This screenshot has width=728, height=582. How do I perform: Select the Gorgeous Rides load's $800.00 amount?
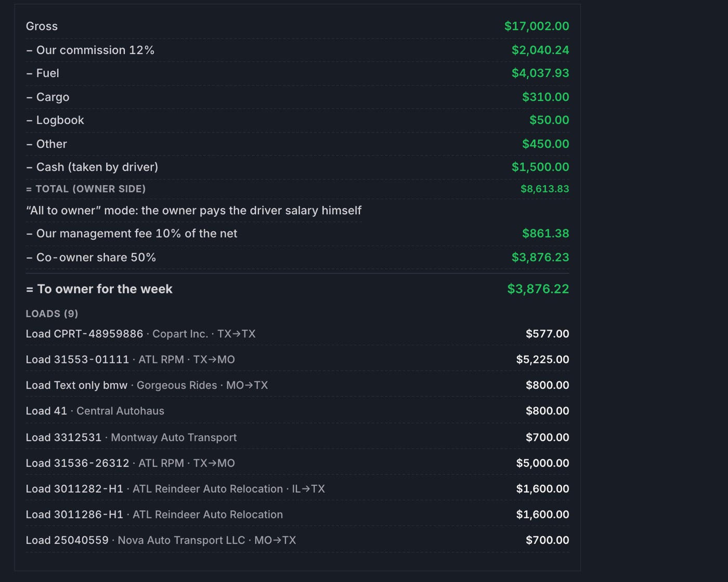click(548, 385)
